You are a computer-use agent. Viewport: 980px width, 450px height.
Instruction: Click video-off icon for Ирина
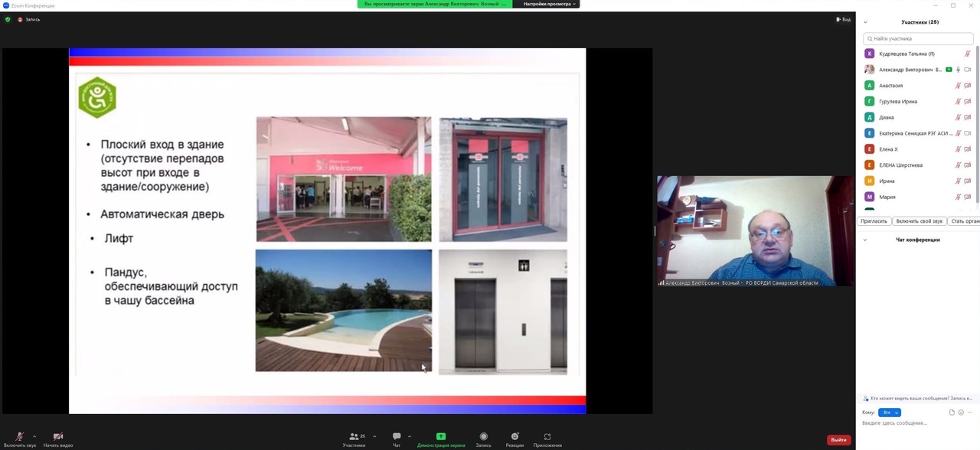968,181
